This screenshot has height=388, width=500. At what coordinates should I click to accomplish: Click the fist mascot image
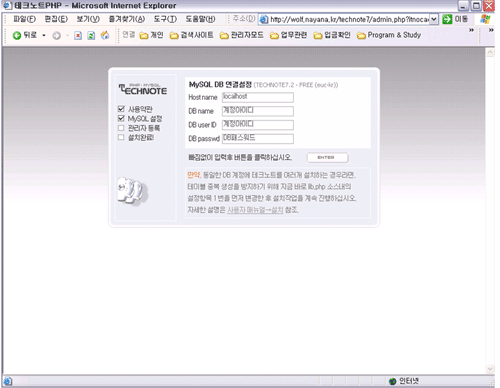(133, 191)
